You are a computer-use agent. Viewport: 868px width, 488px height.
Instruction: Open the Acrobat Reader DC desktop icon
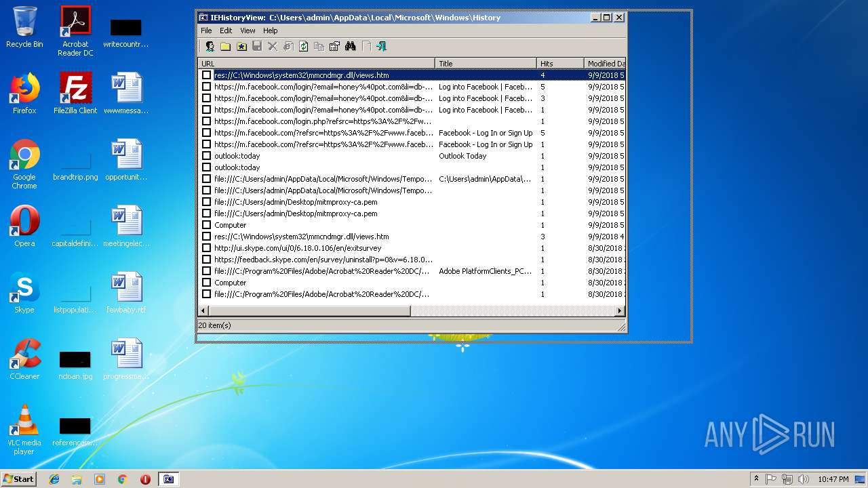pyautogui.click(x=75, y=31)
